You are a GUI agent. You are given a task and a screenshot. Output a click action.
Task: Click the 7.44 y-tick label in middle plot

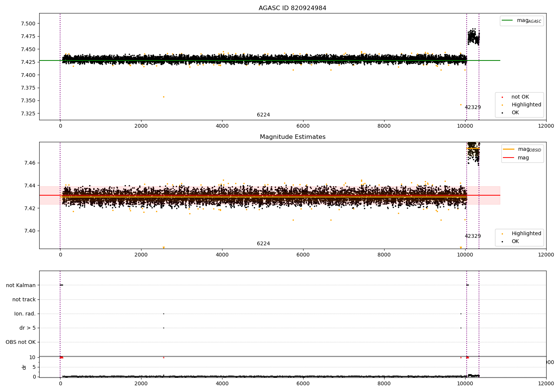coord(30,186)
